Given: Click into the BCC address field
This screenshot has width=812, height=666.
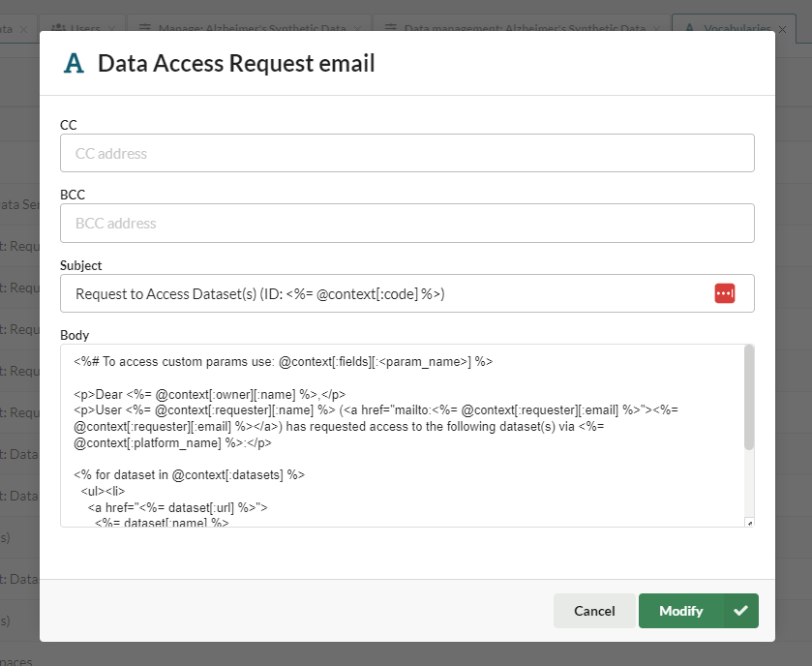Looking at the screenshot, I should click(406, 224).
